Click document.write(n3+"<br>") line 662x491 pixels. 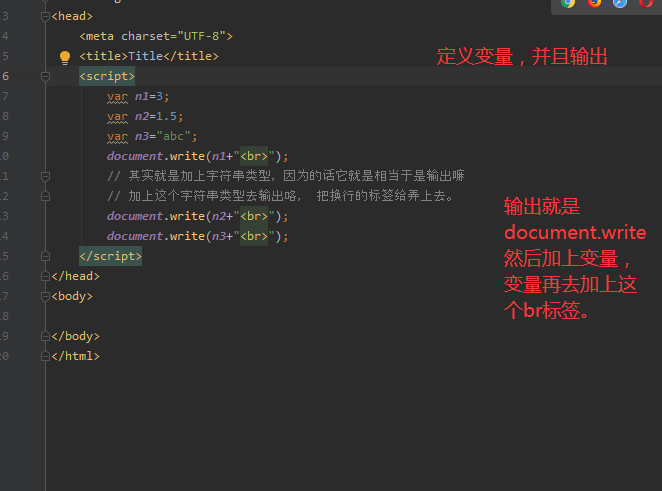click(198, 236)
